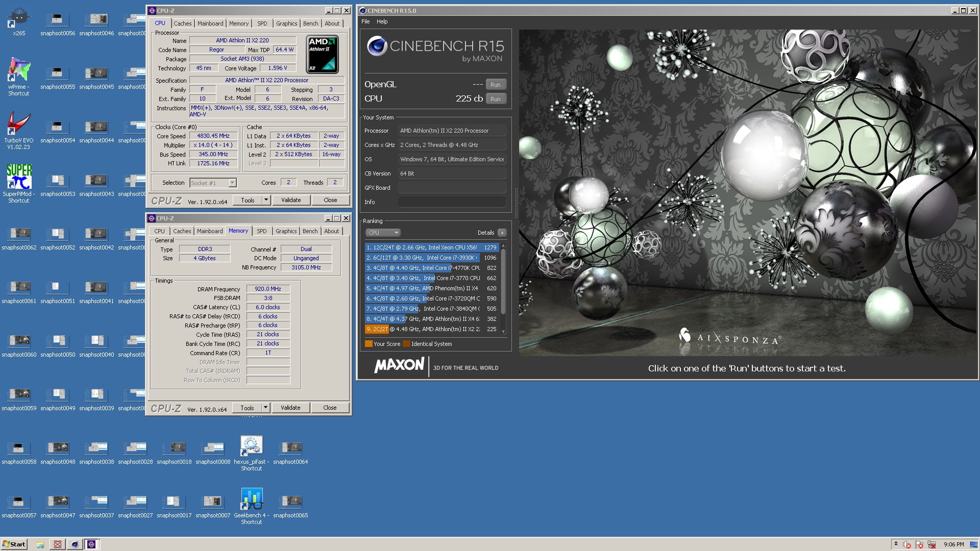Image resolution: width=980 pixels, height=551 pixels.
Task: Open the Memory tab in upper CPU-Z window
Action: click(x=238, y=23)
